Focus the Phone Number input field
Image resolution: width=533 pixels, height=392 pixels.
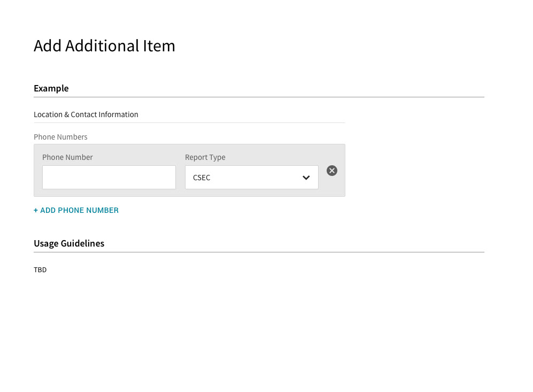coord(109,177)
